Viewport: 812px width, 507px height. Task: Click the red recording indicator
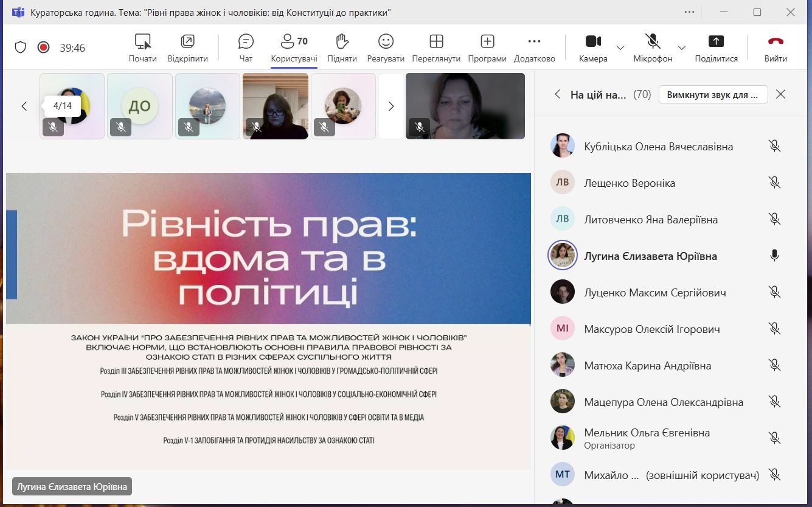coord(43,47)
